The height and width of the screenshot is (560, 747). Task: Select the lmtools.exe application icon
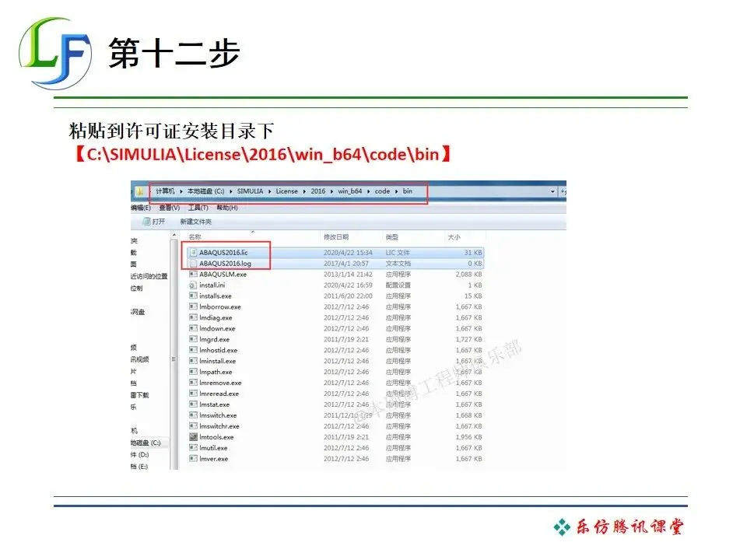pos(193,437)
